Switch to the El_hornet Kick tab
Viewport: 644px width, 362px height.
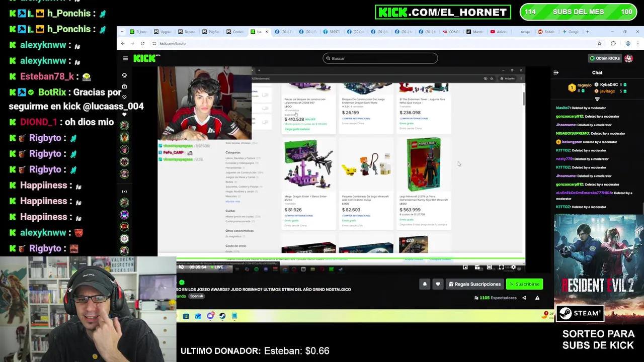pos(138,32)
